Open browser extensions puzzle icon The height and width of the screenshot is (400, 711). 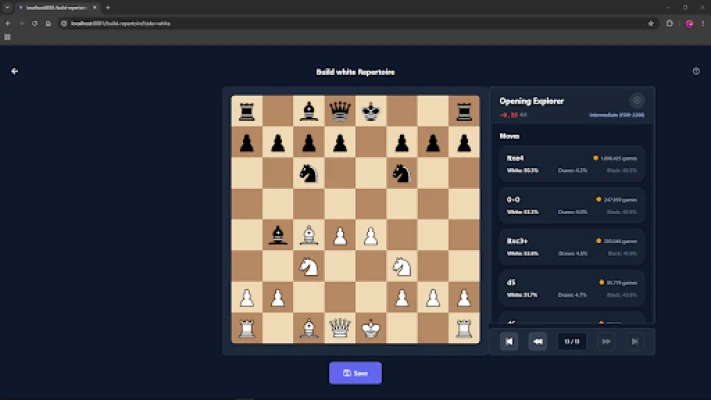[670, 23]
